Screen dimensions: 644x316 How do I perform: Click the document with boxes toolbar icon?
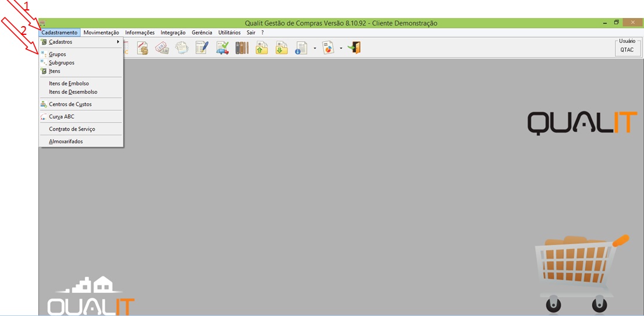point(143,48)
